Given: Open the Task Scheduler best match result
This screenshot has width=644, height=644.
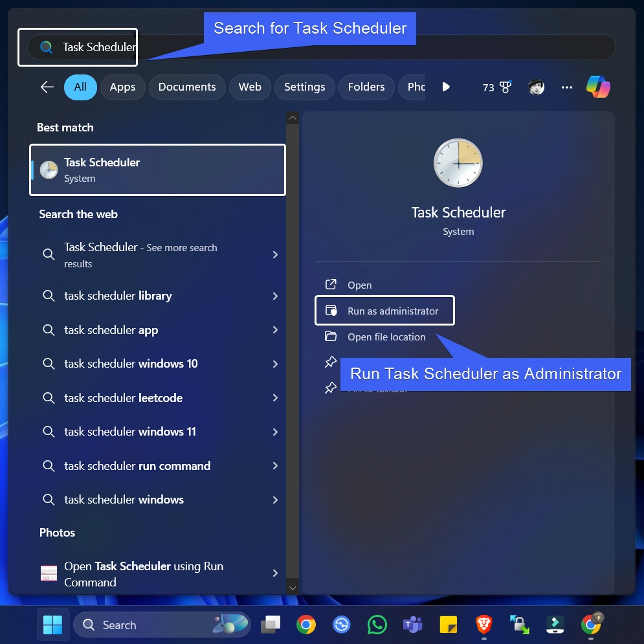Looking at the screenshot, I should pos(158,170).
